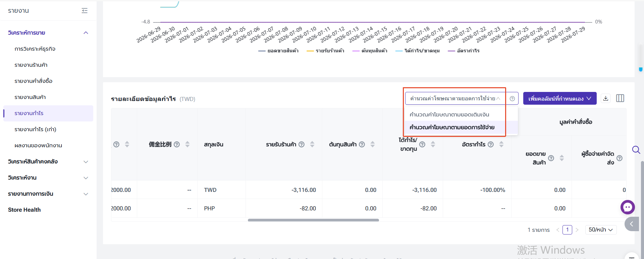Click the สกุลเงิน column header
Viewport: 644px width, 259px height.
tap(214, 144)
